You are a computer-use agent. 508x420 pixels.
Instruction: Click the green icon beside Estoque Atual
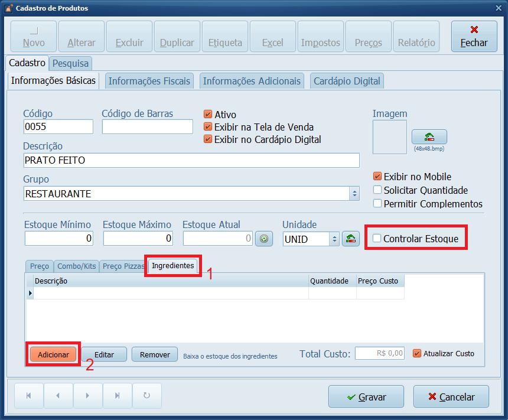coord(264,239)
